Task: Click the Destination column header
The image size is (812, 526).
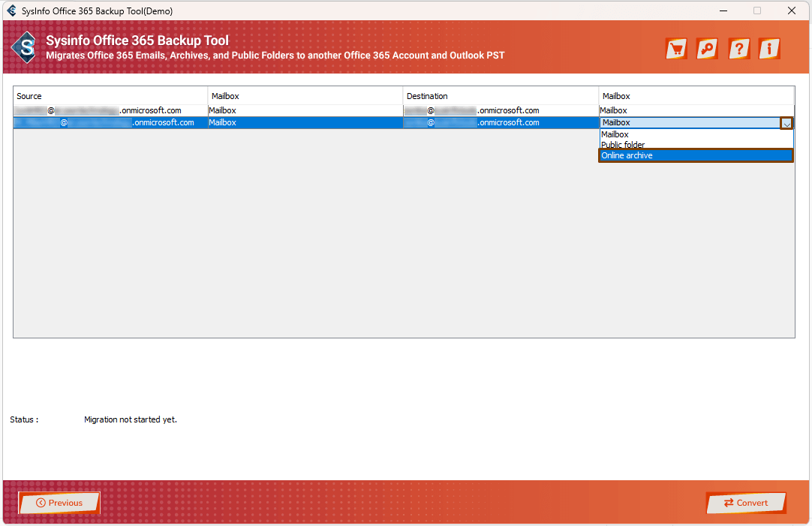Action: pos(501,96)
